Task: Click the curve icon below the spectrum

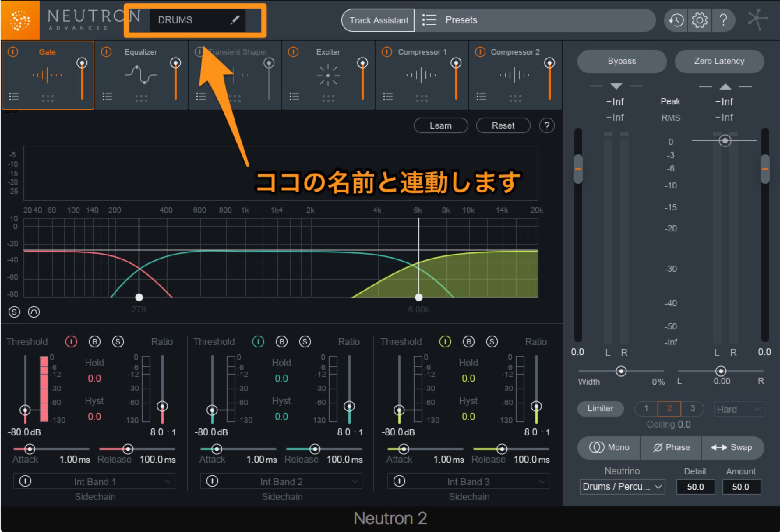Action: [34, 312]
